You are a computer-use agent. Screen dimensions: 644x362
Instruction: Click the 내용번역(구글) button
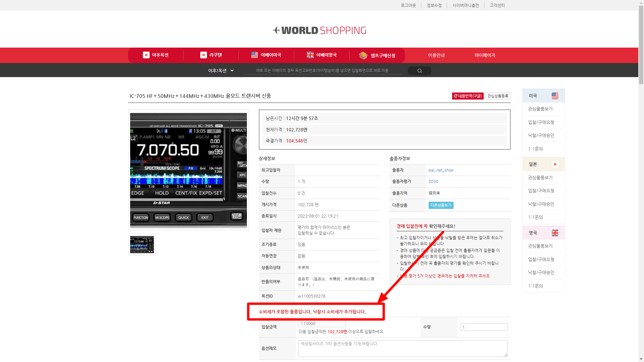coord(468,96)
